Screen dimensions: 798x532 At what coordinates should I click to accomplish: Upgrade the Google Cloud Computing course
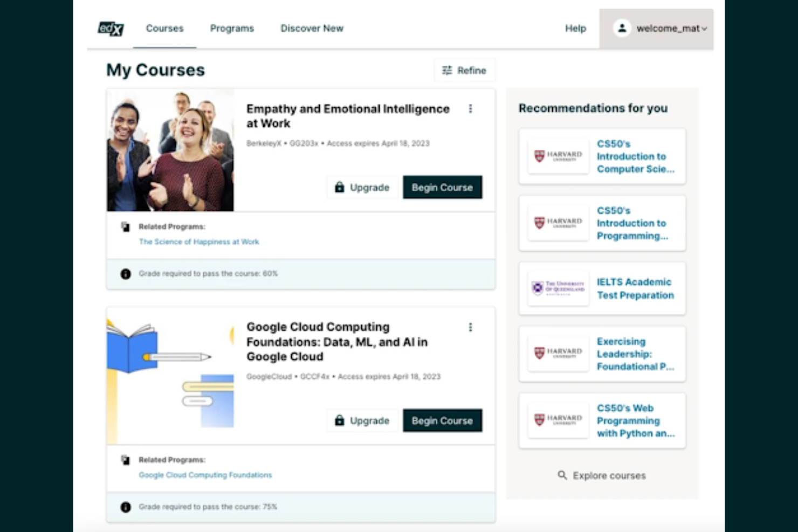coord(362,421)
